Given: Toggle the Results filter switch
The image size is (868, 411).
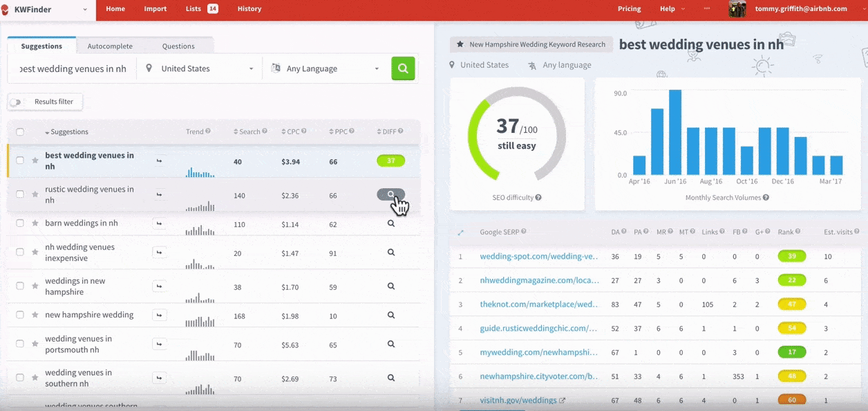Looking at the screenshot, I should coord(15,102).
